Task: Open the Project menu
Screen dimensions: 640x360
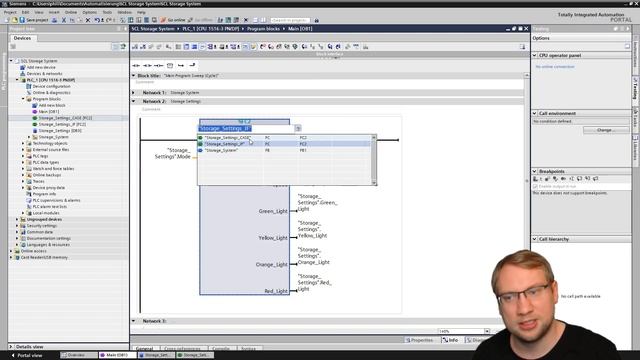Action: pos(10,12)
